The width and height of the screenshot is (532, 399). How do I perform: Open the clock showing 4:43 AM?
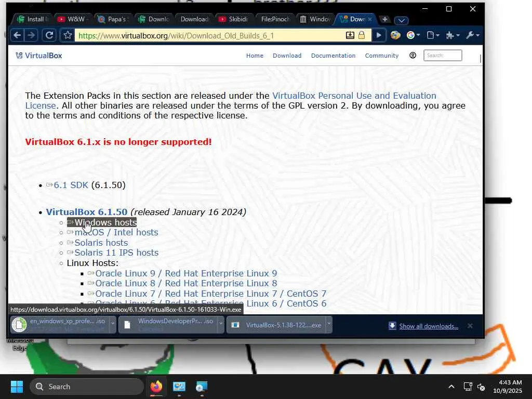[508, 387]
